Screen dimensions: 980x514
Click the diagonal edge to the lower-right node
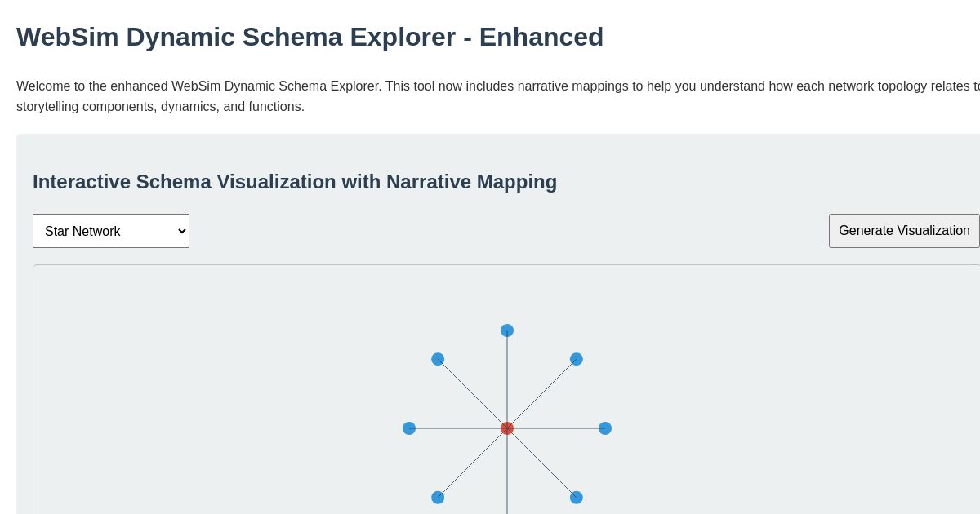coord(543,463)
